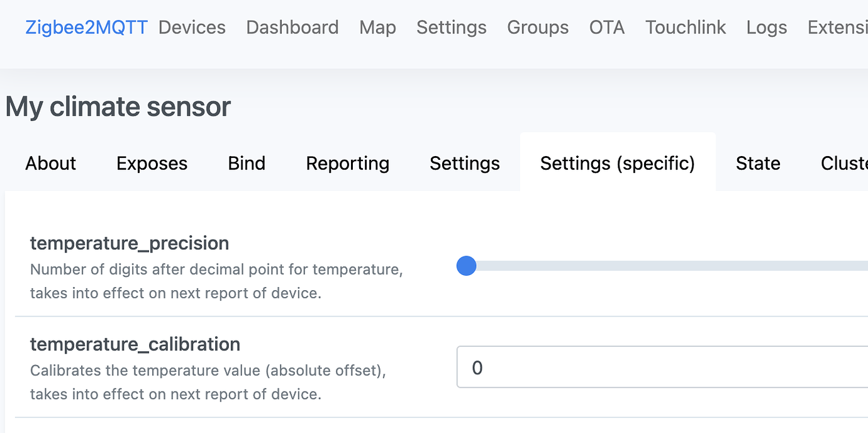Select the Bind tab

(247, 163)
